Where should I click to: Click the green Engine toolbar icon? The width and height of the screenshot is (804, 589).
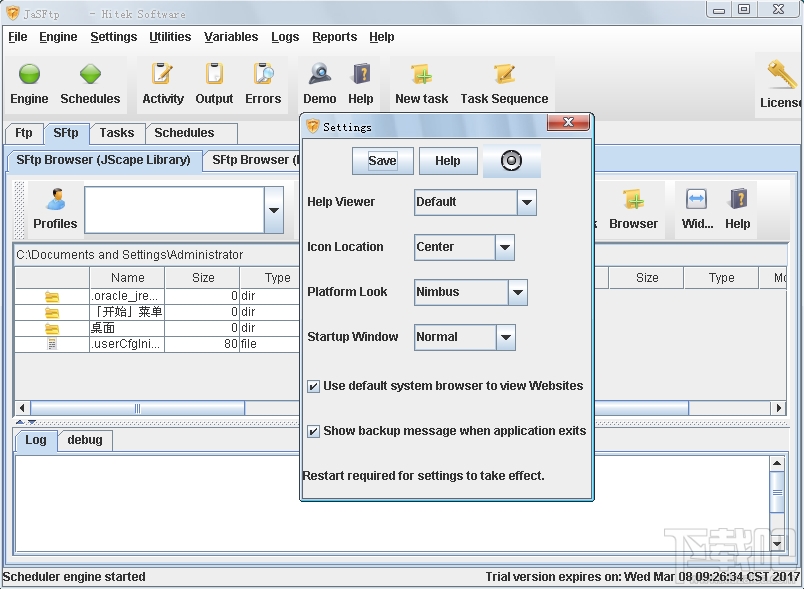click(29, 75)
